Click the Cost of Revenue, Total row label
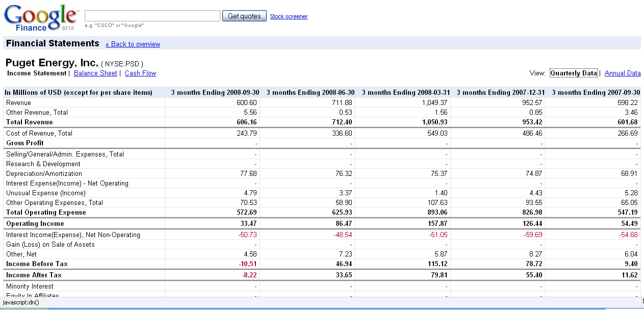Screen dimensions: 644x310 [x=39, y=133]
